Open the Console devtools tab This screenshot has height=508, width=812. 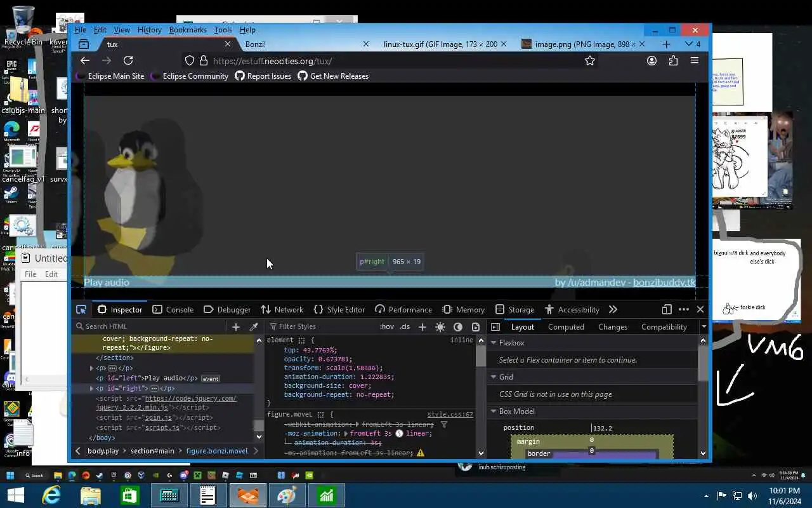pos(173,309)
